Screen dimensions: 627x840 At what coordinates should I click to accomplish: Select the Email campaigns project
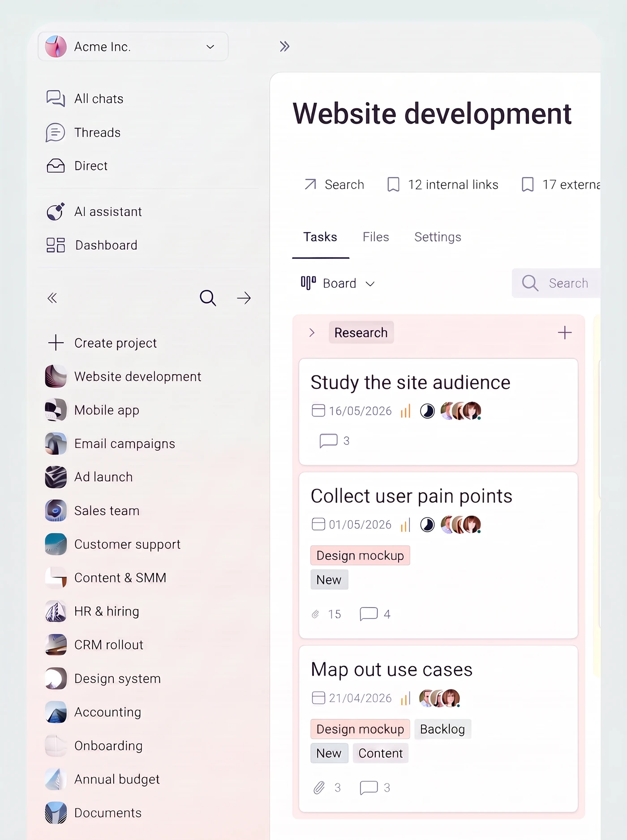(110, 444)
